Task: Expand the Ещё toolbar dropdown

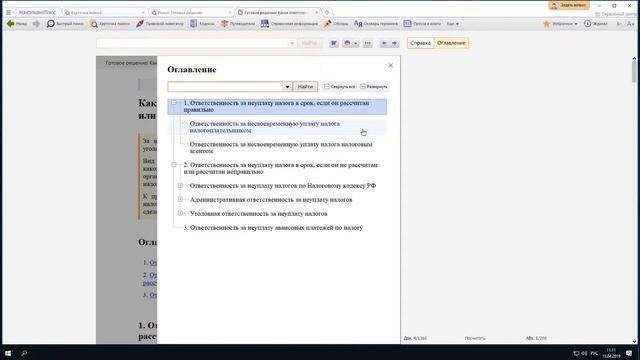Action: click(x=452, y=24)
